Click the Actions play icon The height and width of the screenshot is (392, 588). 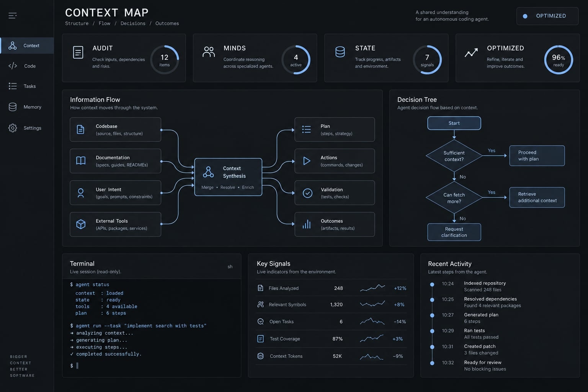point(307,161)
